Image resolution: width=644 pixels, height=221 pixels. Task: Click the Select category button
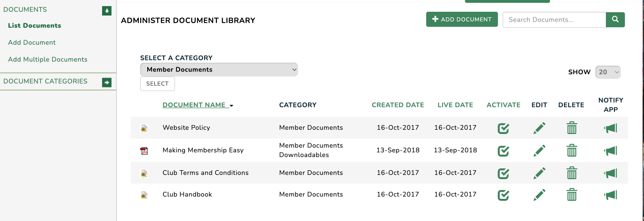158,84
